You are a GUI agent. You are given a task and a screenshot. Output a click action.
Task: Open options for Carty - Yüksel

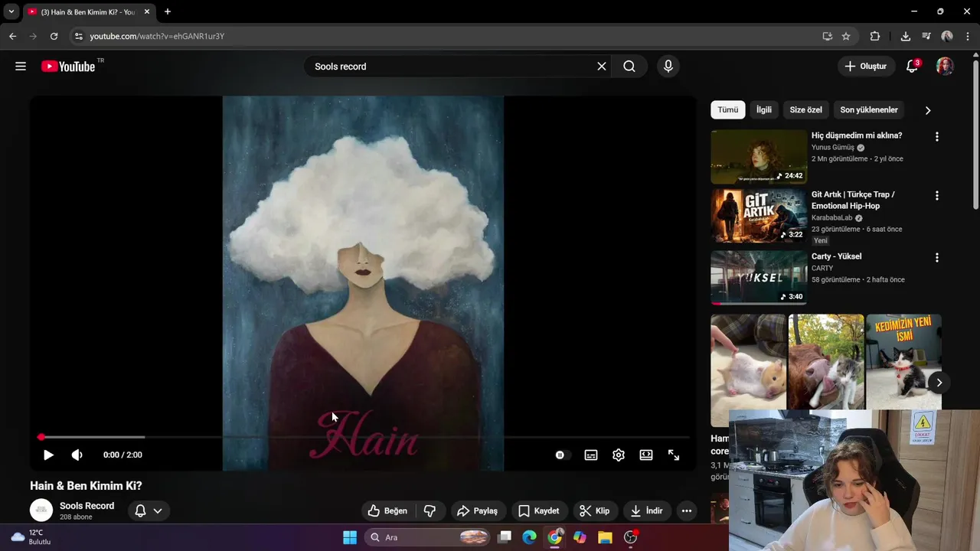coord(936,258)
